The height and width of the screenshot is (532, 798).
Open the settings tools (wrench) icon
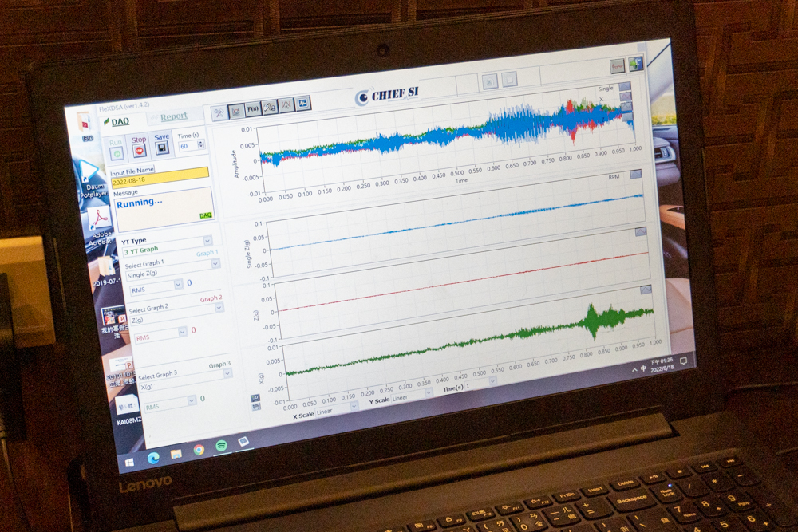[x=219, y=113]
